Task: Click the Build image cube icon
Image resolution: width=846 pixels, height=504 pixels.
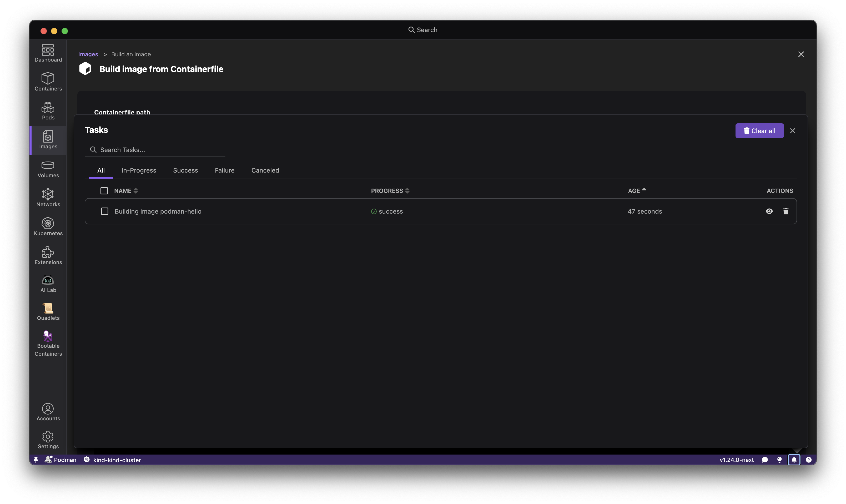Action: point(85,69)
